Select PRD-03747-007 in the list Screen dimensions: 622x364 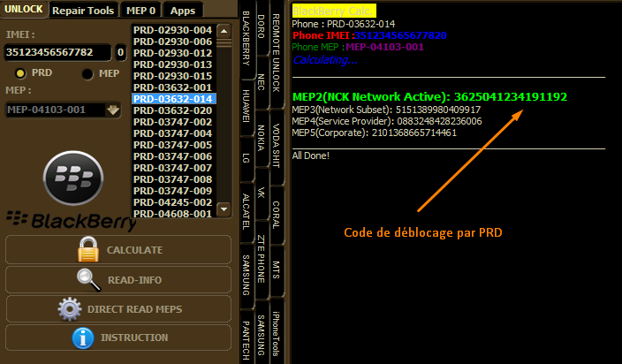(x=173, y=168)
